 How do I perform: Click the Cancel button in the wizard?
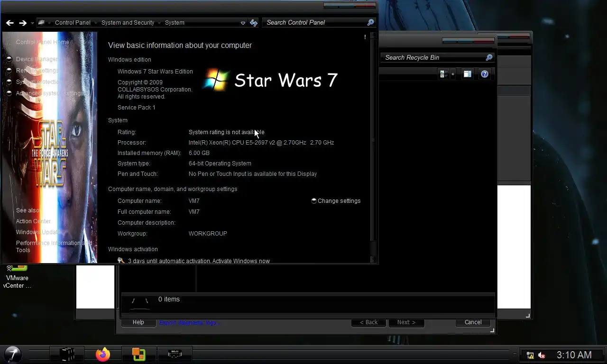473,322
